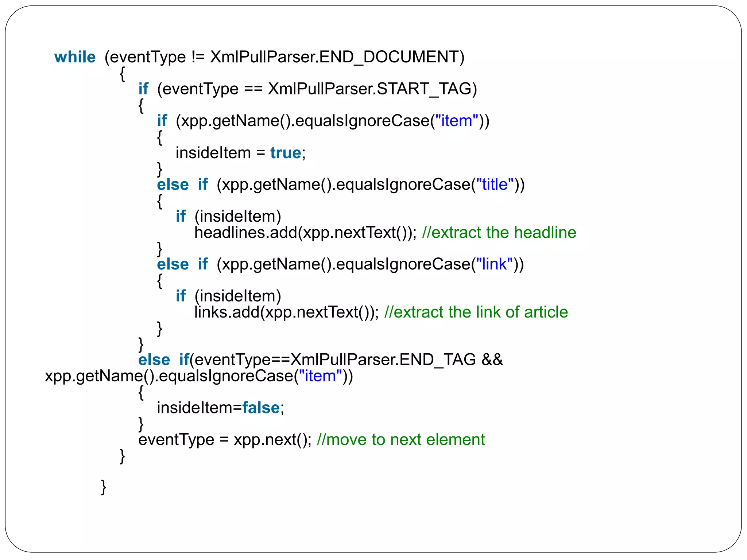Image resolution: width=747 pixels, height=560 pixels.
Task: Click 'insideItem = true' assignment
Action: [x=240, y=153]
